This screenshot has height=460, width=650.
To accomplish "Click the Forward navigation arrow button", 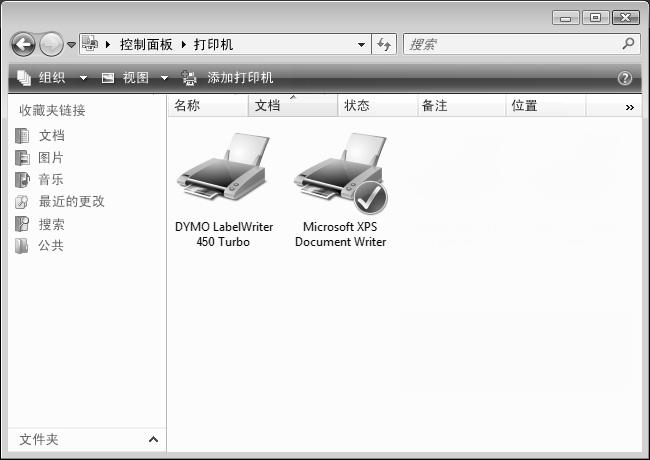I will (x=51, y=44).
